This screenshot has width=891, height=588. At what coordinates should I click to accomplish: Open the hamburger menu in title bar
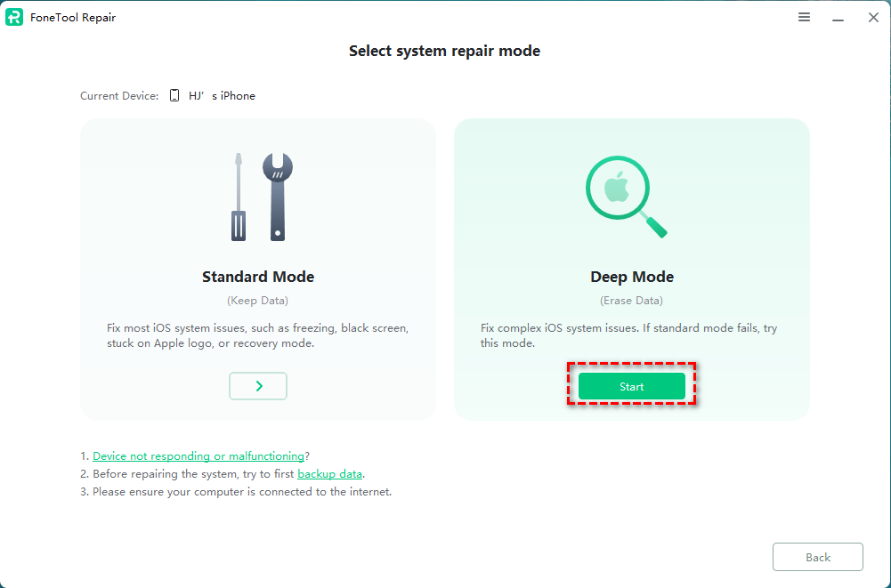click(804, 17)
